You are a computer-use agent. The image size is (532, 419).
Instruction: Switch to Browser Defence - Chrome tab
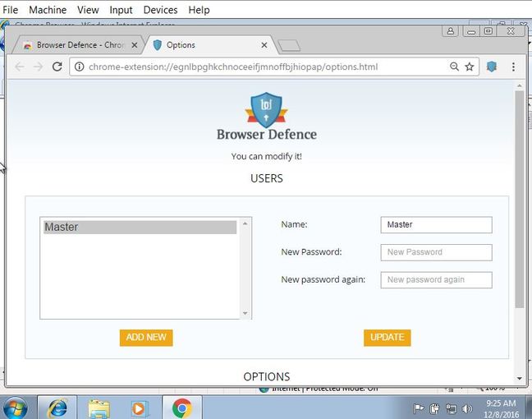click(78, 45)
